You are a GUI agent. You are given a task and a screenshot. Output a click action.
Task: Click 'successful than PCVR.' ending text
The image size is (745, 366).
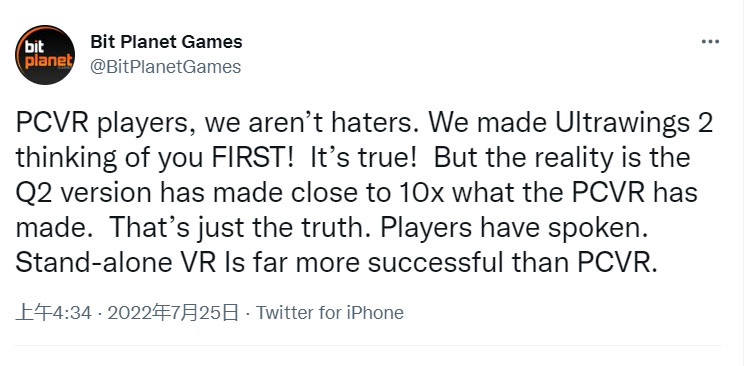512,264
